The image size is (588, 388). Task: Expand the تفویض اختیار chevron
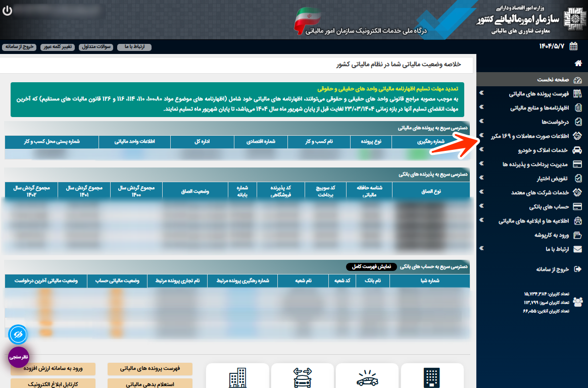click(481, 178)
